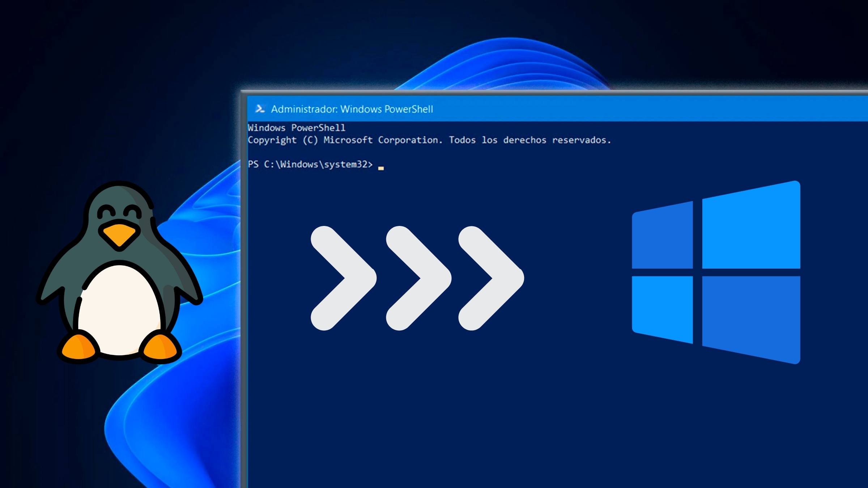Click the Windows logo's top-left pane
Image resolution: width=868 pixels, height=488 pixels.
(x=663, y=239)
